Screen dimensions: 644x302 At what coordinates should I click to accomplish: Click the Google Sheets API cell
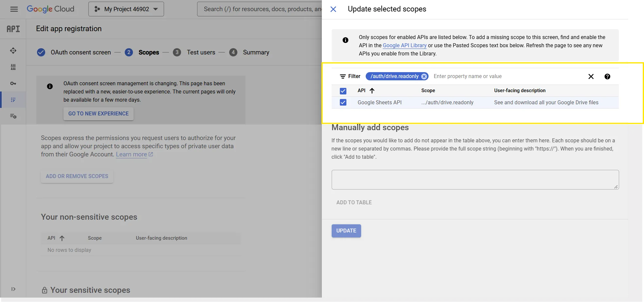pyautogui.click(x=379, y=103)
